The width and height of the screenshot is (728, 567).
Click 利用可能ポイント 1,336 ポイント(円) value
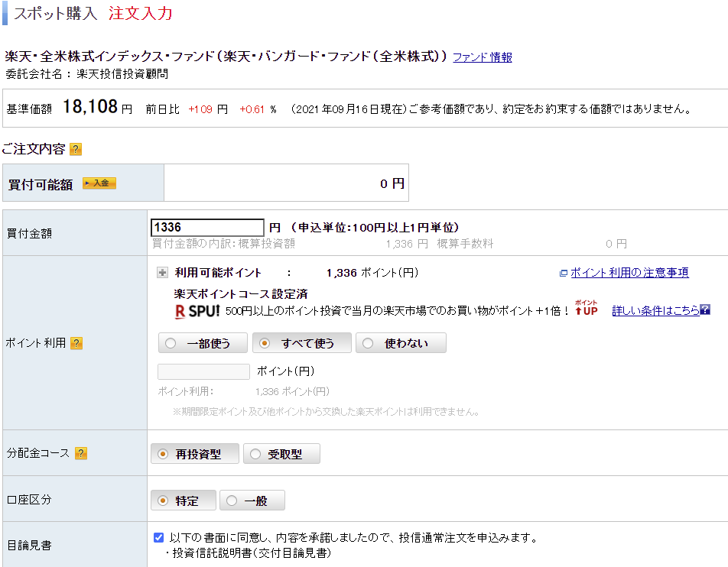[x=372, y=273]
